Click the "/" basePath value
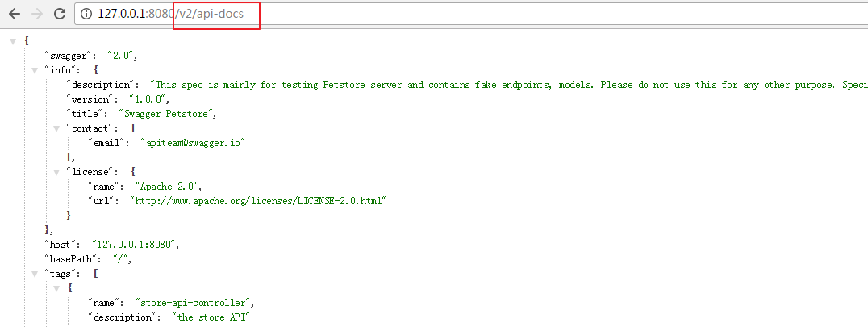This screenshot has height=327, width=868. coord(121,259)
